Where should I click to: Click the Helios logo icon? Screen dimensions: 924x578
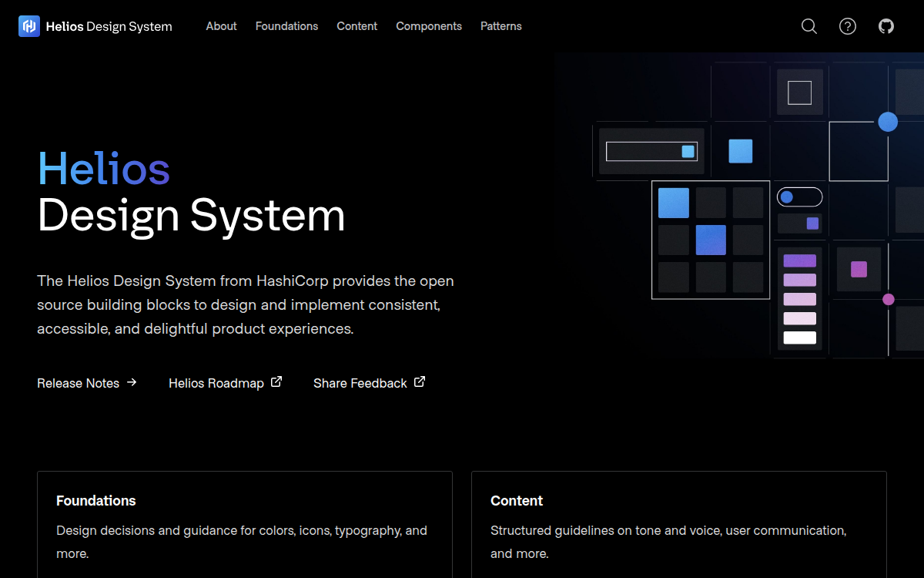[x=29, y=26]
